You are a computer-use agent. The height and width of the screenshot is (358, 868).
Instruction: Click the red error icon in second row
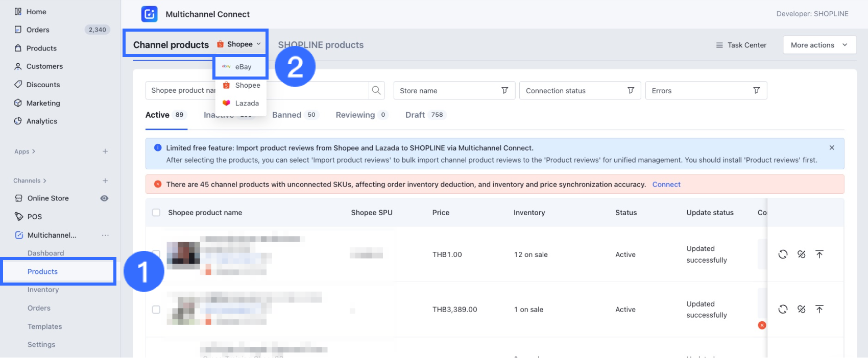pos(762,325)
